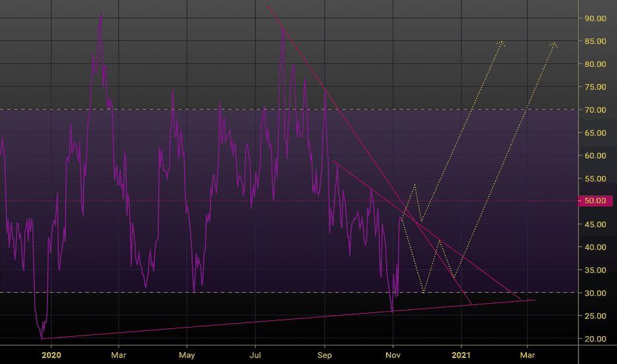The width and height of the screenshot is (617, 364).
Task: Click the 60.00 price axis label
Action: pos(595,156)
